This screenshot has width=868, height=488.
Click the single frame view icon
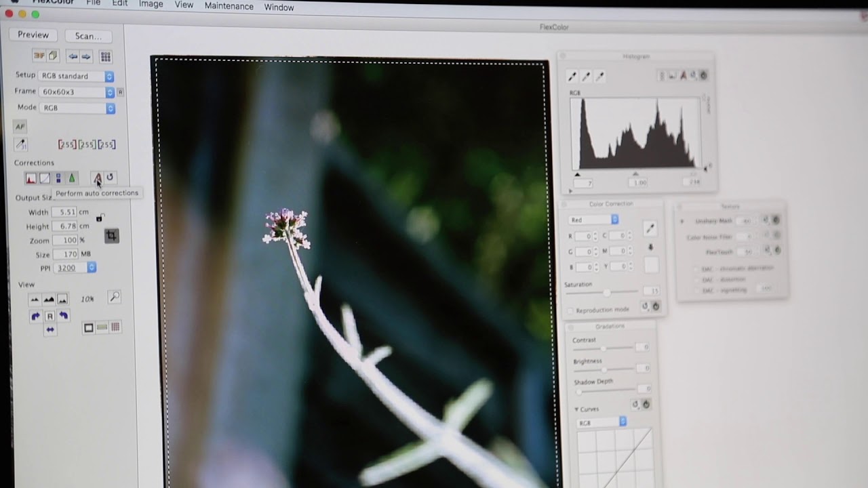coord(88,327)
